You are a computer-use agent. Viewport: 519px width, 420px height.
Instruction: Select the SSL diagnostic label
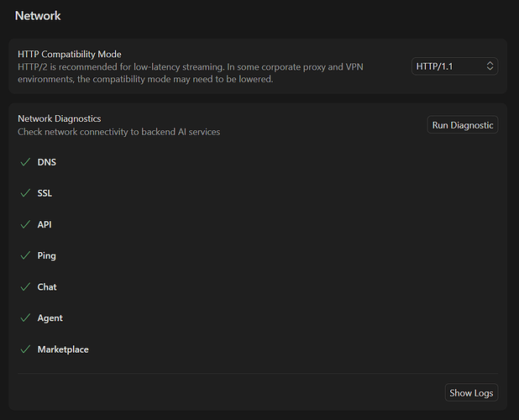pos(45,193)
